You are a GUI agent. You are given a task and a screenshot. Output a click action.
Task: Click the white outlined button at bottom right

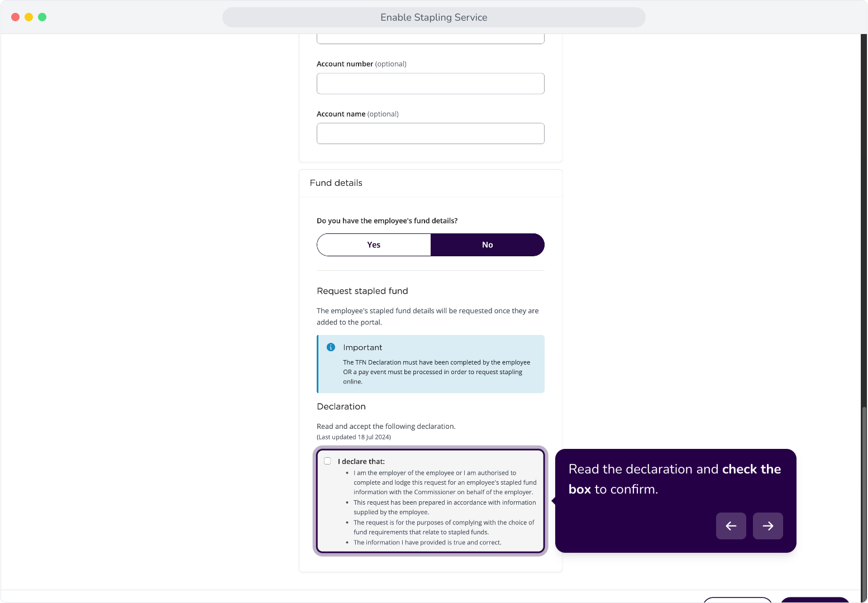[737, 600]
